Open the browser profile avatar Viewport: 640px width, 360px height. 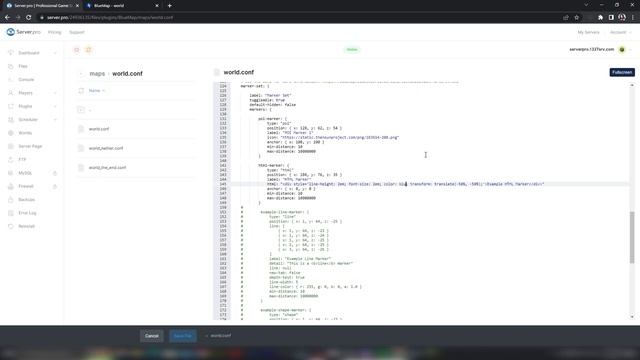pyautogui.click(x=622, y=18)
